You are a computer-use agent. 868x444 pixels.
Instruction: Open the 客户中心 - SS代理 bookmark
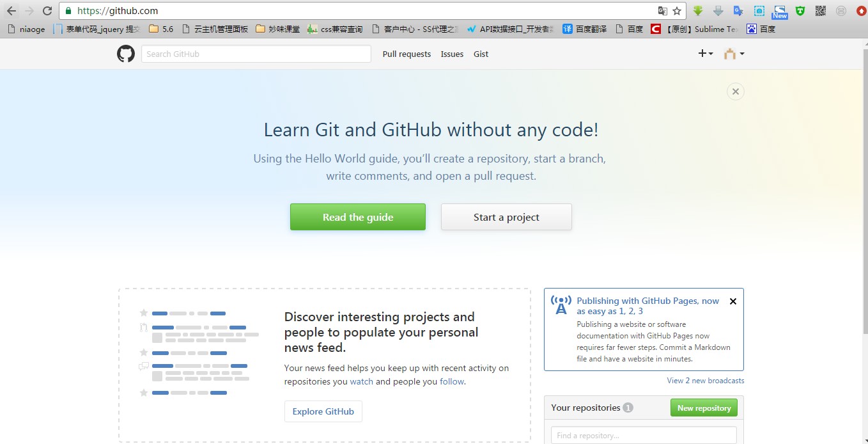[415, 29]
